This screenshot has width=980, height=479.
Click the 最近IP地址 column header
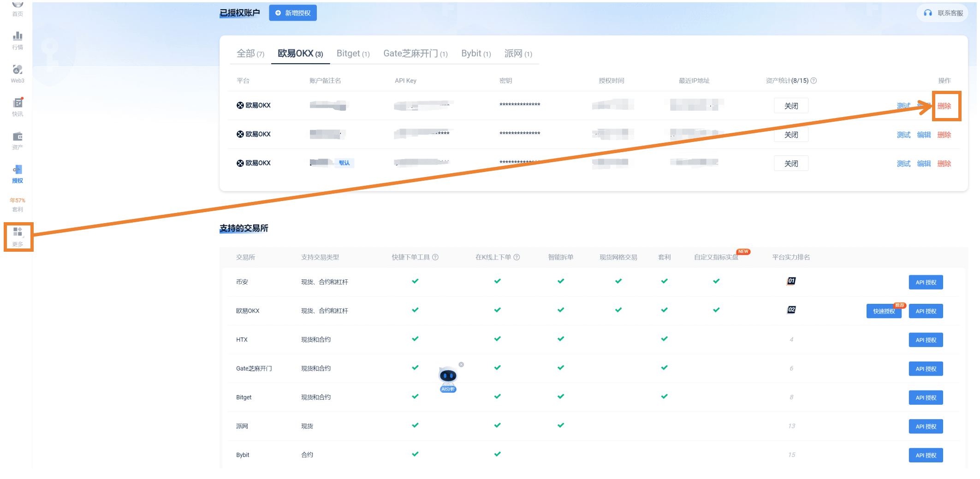tap(694, 81)
